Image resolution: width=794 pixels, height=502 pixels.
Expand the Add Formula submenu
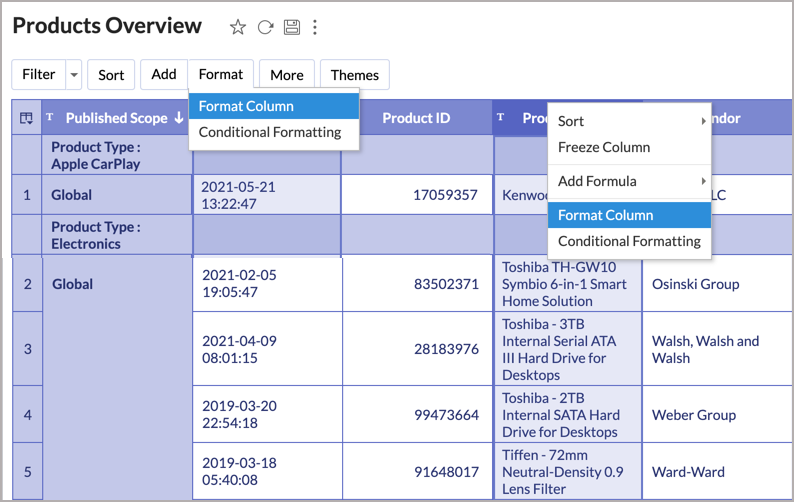click(x=629, y=181)
